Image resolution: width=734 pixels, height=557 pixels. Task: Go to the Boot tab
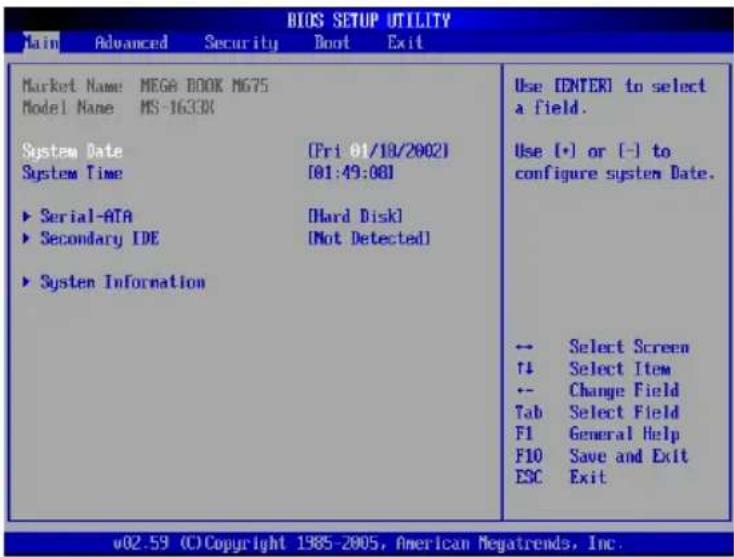pos(332,43)
